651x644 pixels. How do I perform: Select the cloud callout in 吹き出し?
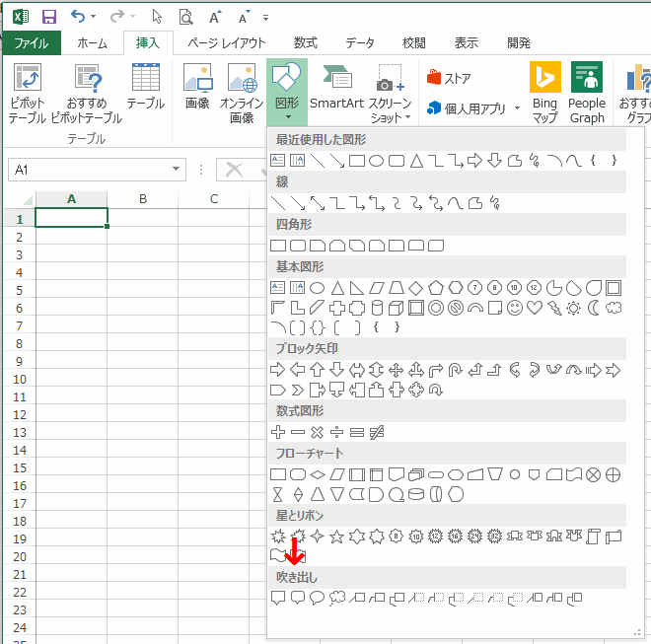tap(337, 598)
